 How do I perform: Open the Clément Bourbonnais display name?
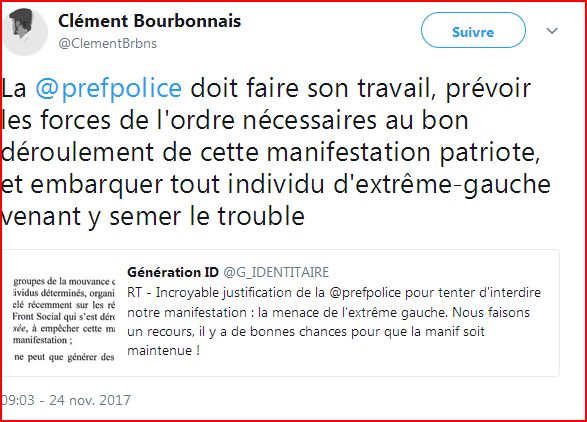pyautogui.click(x=149, y=21)
